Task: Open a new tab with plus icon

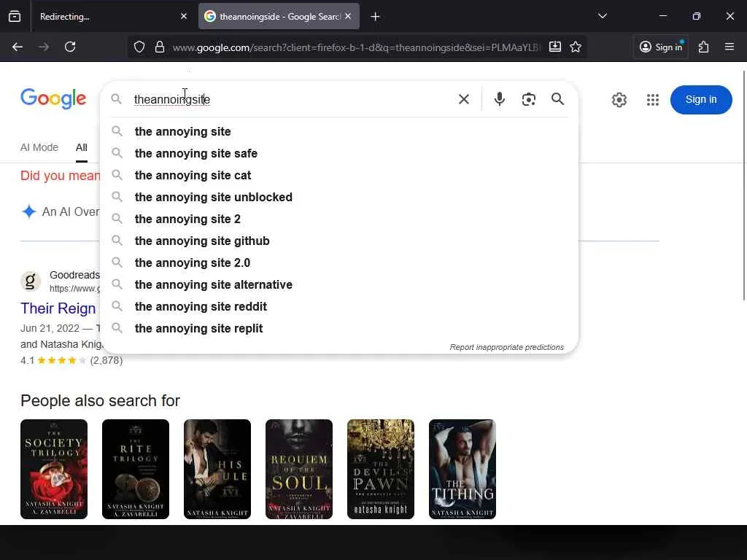Action: click(376, 17)
